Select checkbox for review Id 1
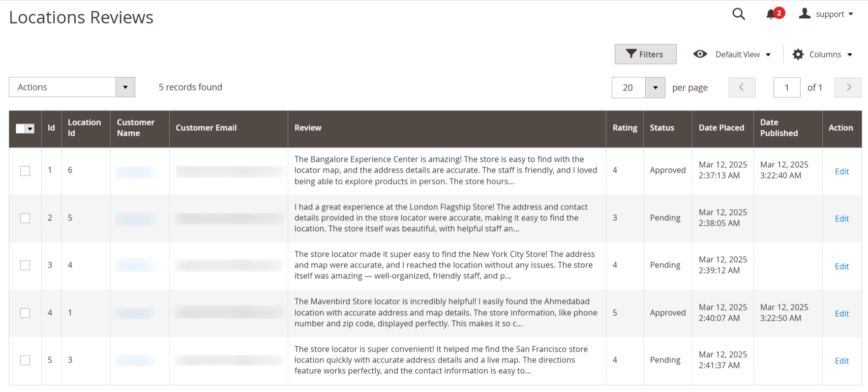This screenshot has width=868, height=392. tap(25, 171)
